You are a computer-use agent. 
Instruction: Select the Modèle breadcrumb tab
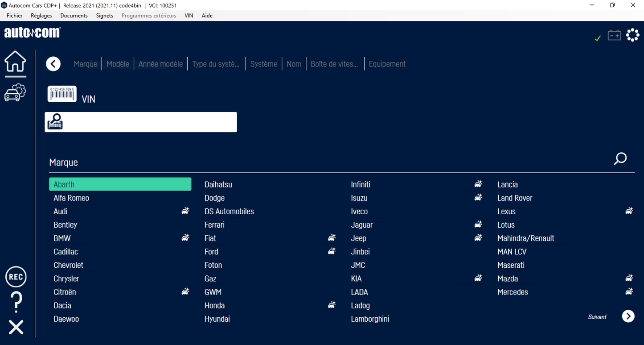118,64
